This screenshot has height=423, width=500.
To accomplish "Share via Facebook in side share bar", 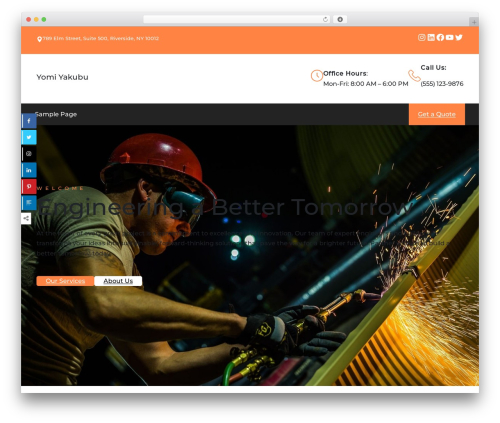I will click(x=29, y=121).
